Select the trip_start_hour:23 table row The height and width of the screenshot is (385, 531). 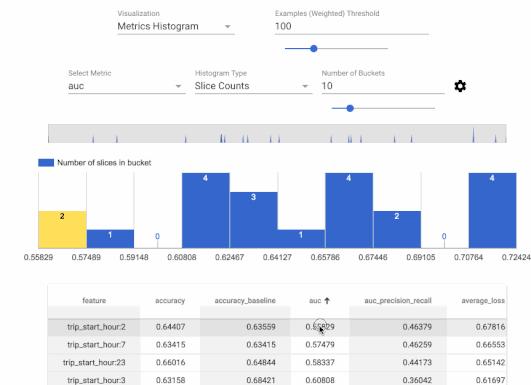pos(277,362)
